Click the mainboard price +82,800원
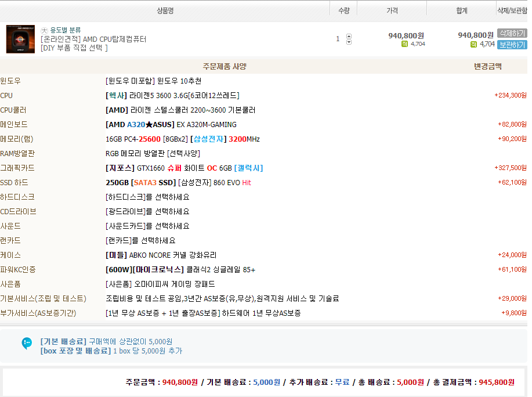This screenshot has width=532, height=397. [x=512, y=124]
